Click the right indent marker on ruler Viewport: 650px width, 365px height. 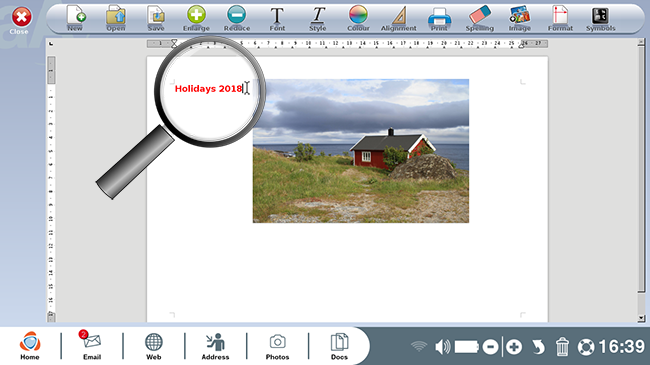521,45
